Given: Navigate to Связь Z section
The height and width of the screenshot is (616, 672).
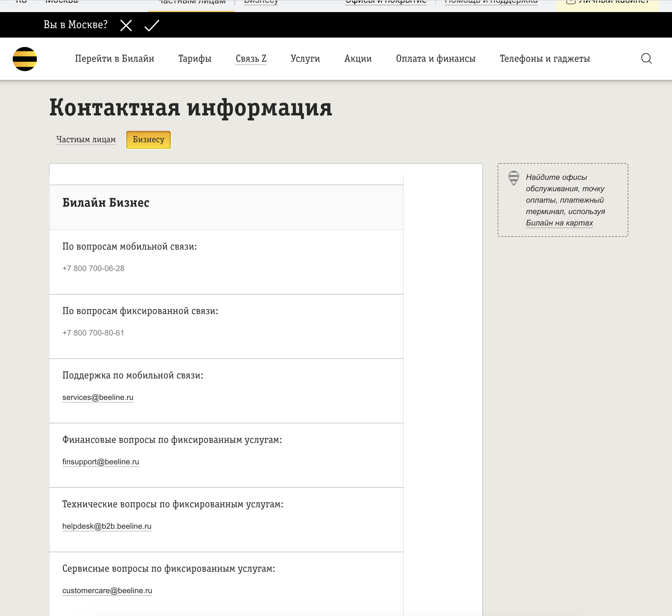Looking at the screenshot, I should point(251,59).
